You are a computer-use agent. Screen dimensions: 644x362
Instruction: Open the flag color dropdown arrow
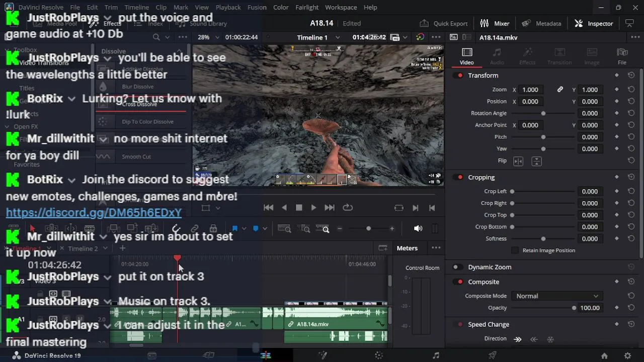(x=244, y=229)
